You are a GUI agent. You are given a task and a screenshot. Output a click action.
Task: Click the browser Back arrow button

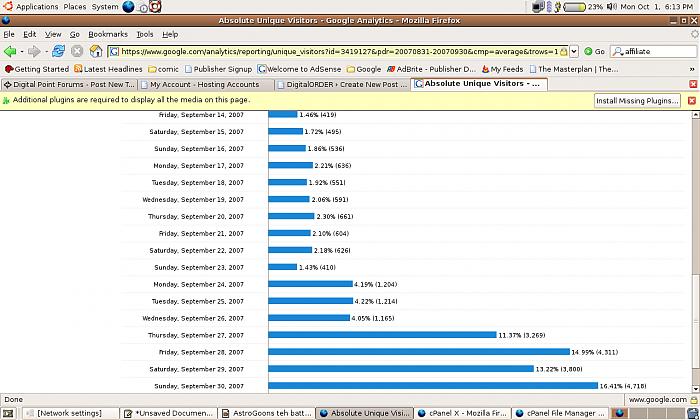pos(10,51)
